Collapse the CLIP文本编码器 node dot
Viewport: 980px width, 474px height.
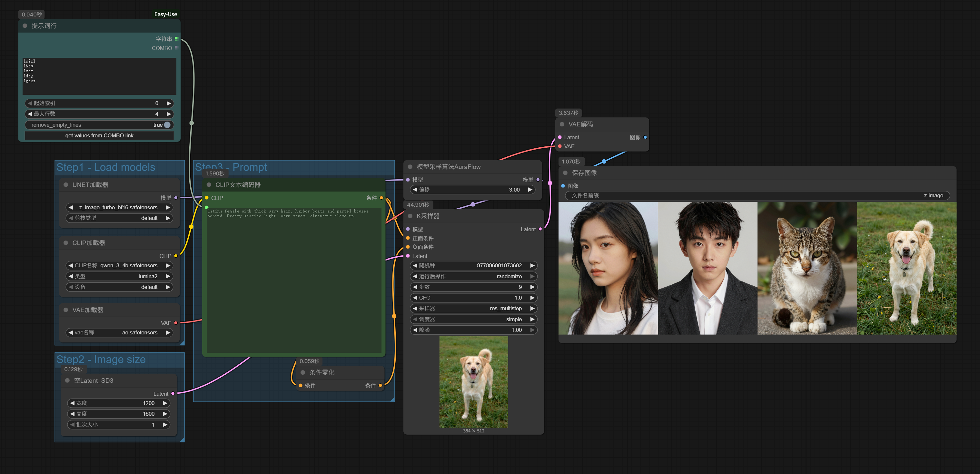click(x=209, y=185)
